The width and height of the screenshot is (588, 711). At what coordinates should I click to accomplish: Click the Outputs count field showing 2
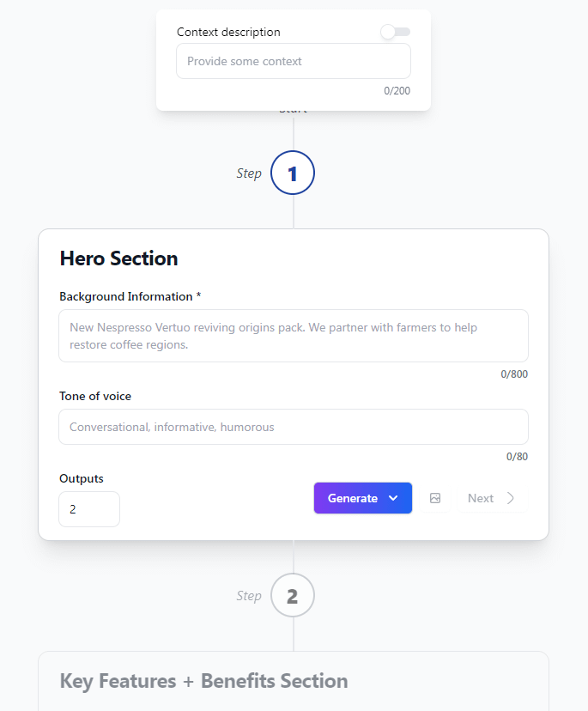(89, 509)
